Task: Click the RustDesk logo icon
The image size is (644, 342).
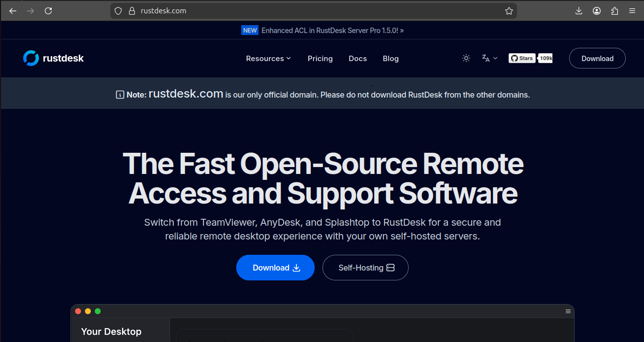Action: point(31,58)
